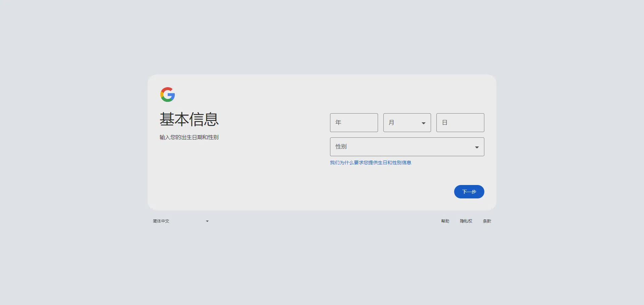Expand the 性别 gender dropdown

pyautogui.click(x=407, y=147)
